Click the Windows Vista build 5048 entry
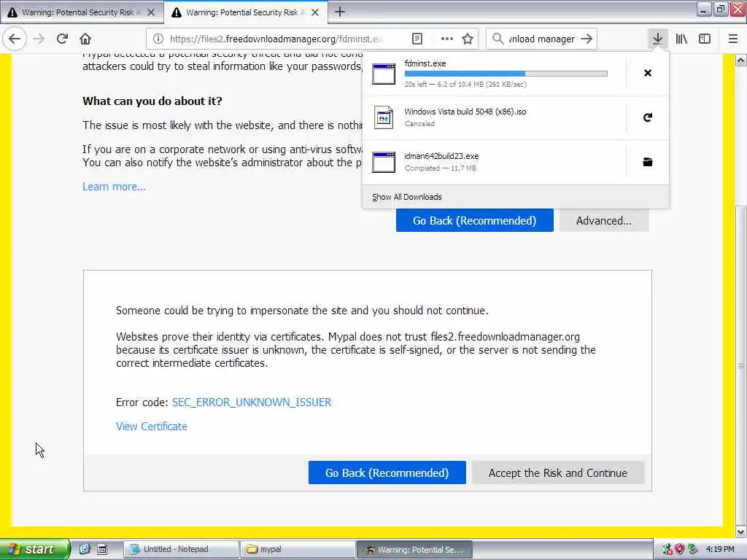 coord(494,117)
